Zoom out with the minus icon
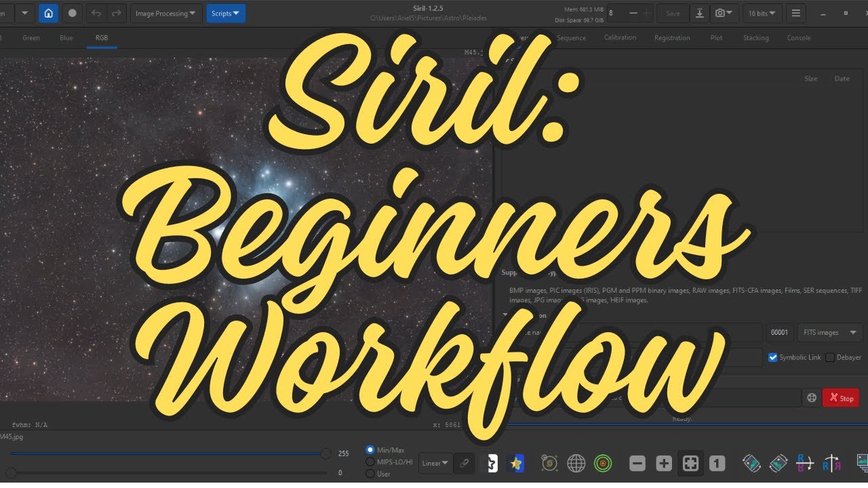Screen dimensions: 868x488 (637, 464)
